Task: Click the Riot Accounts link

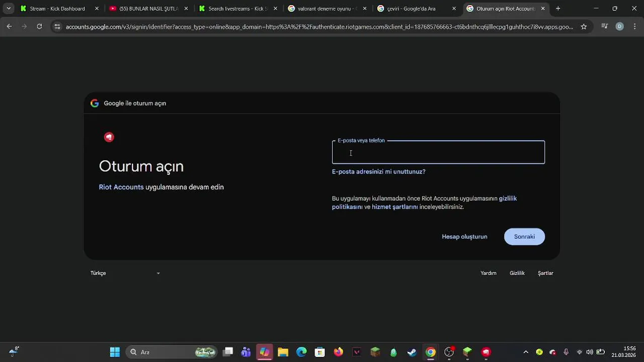Action: tap(121, 187)
